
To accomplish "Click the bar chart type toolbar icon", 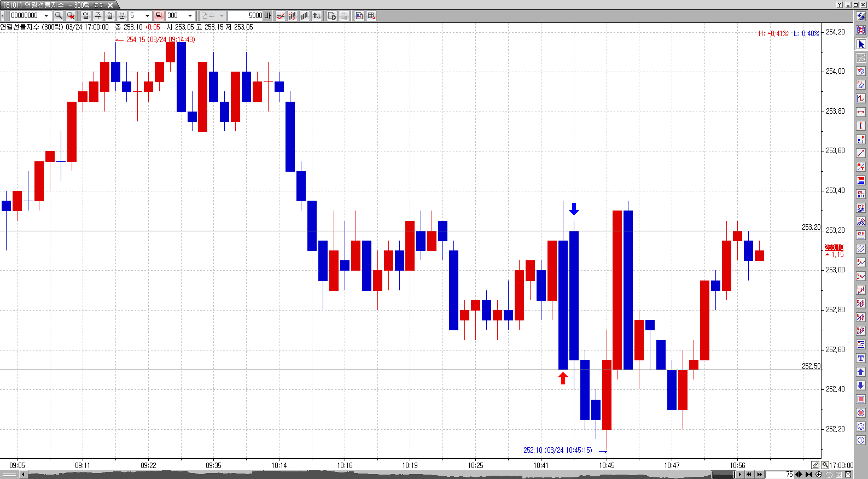I will click(x=304, y=16).
